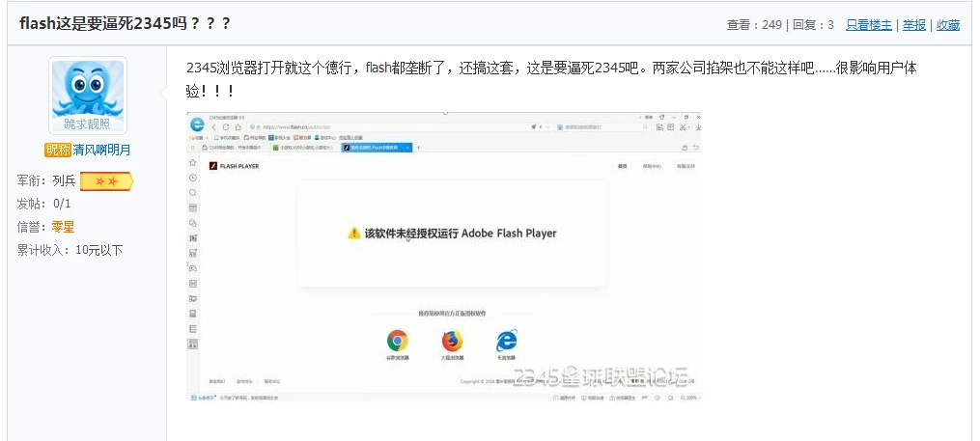This screenshot has height=441, width=980.
Task: Click the 军衔：列兵 label
Action: [x=46, y=181]
